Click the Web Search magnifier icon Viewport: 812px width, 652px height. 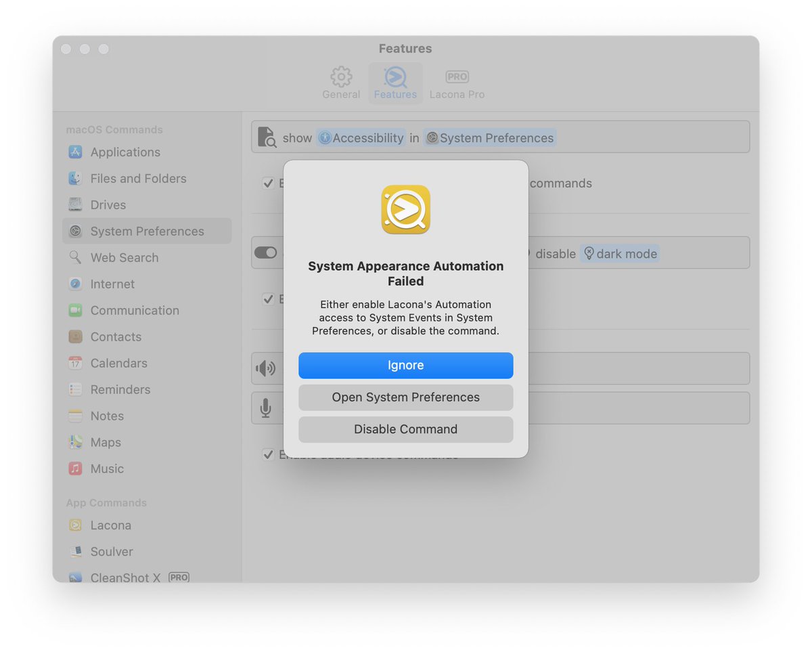[x=75, y=257]
